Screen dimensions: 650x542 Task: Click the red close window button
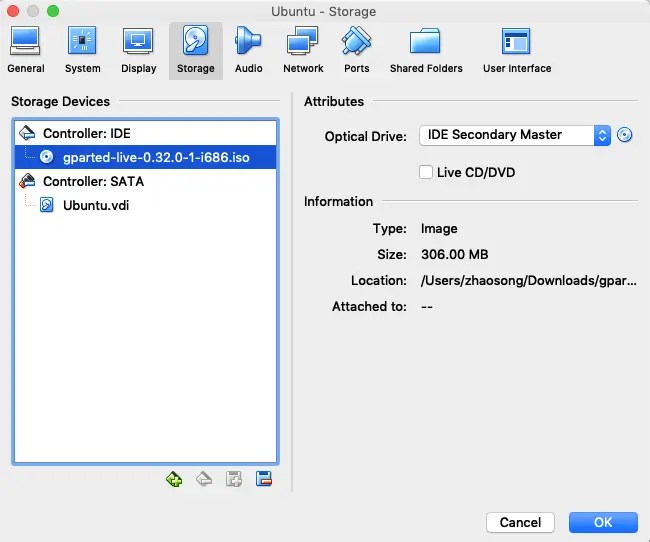coord(13,11)
